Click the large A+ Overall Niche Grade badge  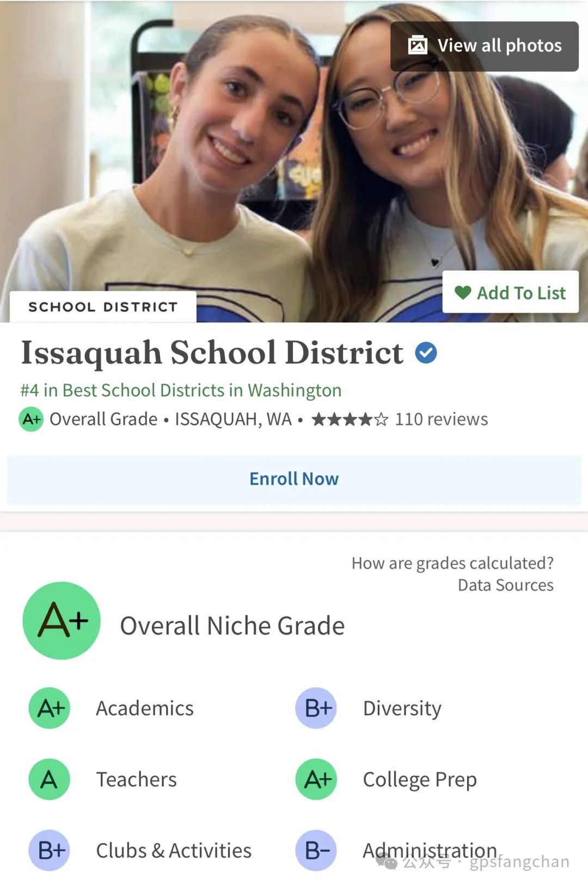point(62,621)
